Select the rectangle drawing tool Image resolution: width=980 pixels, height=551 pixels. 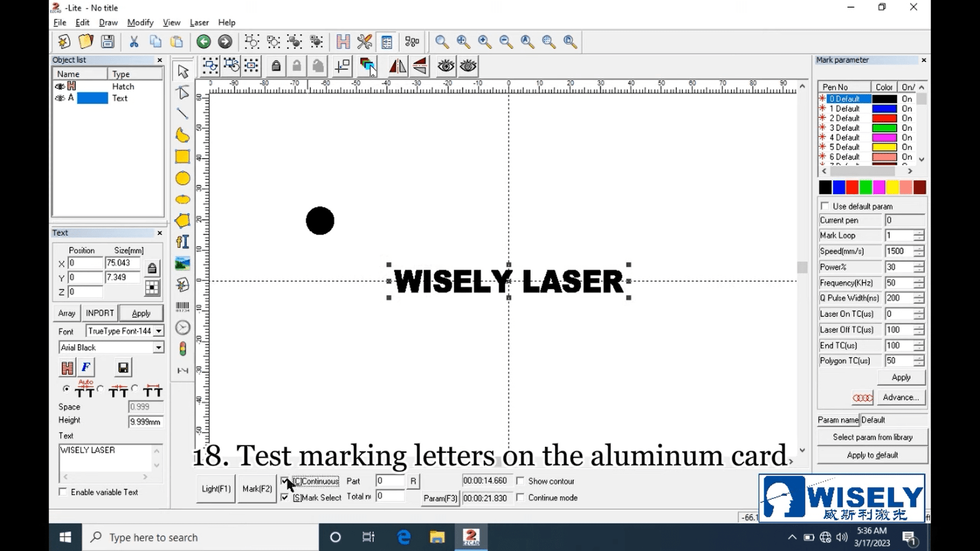pos(183,157)
